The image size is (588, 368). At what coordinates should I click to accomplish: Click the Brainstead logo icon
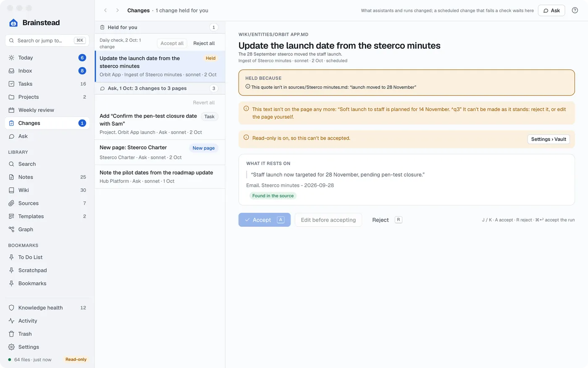(13, 23)
